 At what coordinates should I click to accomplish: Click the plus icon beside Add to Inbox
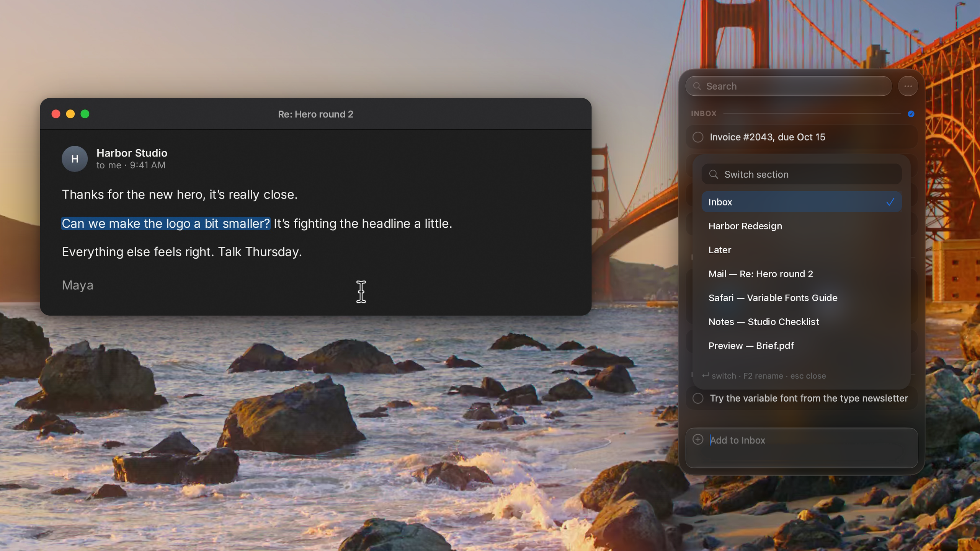[x=698, y=439]
